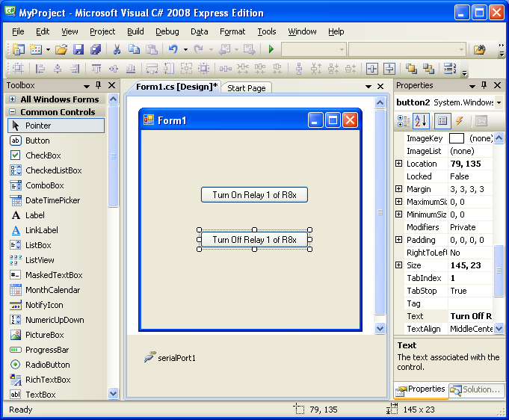The width and height of the screenshot is (509, 420).
Task: Switch Properties to Categorized view icon
Action: (404, 121)
